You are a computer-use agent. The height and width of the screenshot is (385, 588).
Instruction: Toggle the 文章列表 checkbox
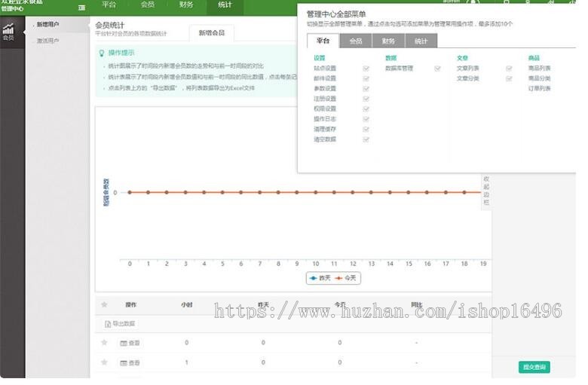(509, 69)
